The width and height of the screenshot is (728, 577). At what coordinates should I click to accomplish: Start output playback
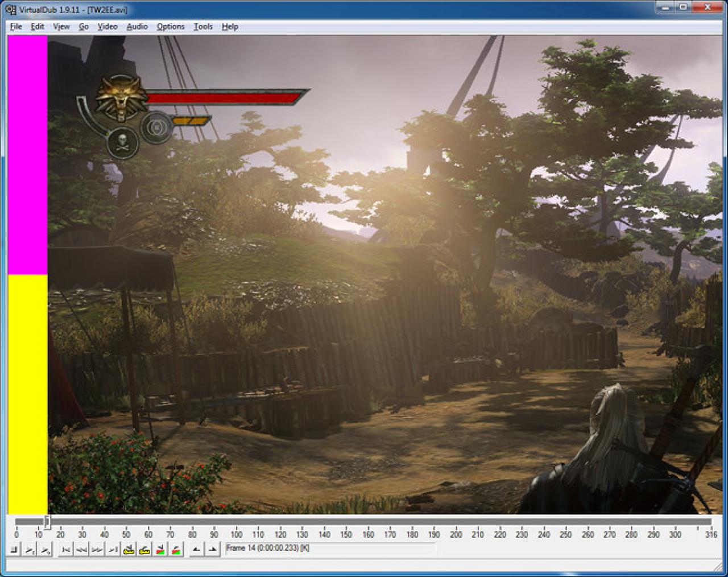click(x=45, y=550)
